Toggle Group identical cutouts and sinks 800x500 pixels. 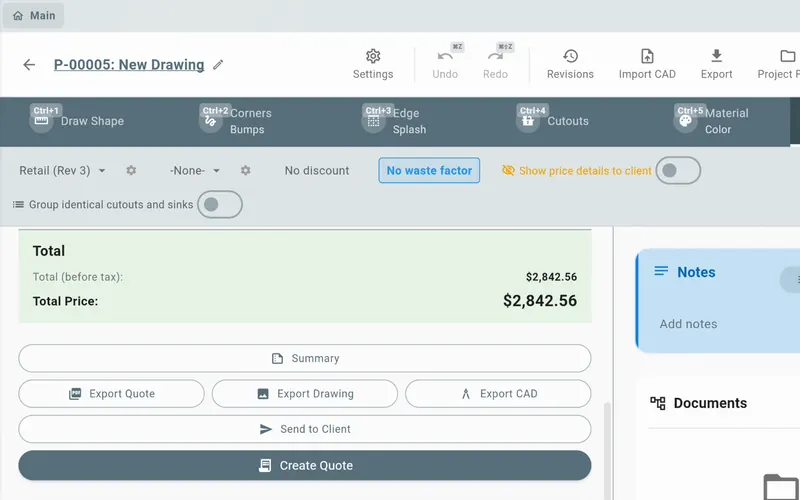220,205
